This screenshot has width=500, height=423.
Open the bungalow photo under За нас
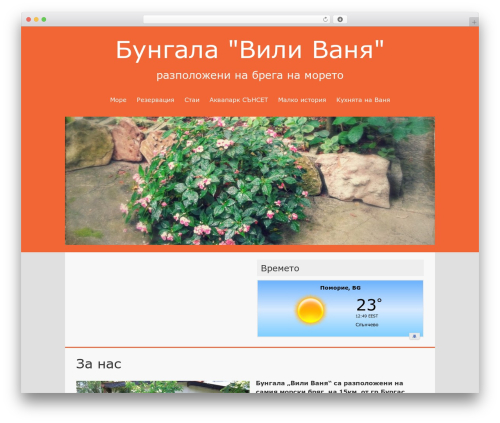(x=163, y=387)
